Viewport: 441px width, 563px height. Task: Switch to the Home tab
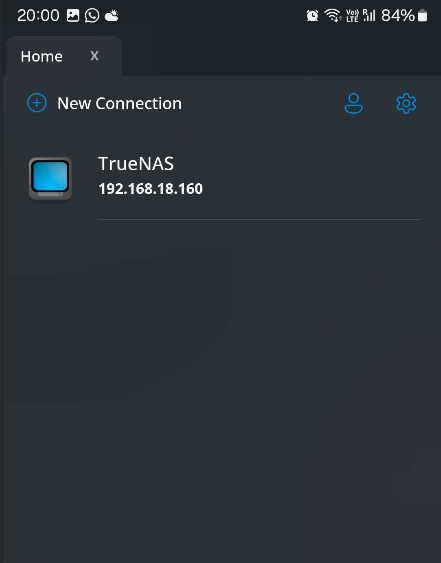(42, 56)
